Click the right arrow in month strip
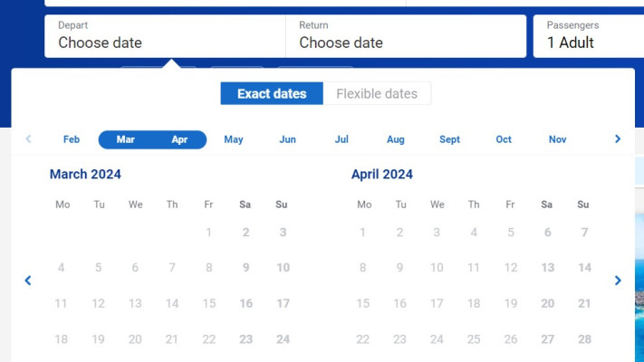The width and height of the screenshot is (644, 362). pos(618,139)
